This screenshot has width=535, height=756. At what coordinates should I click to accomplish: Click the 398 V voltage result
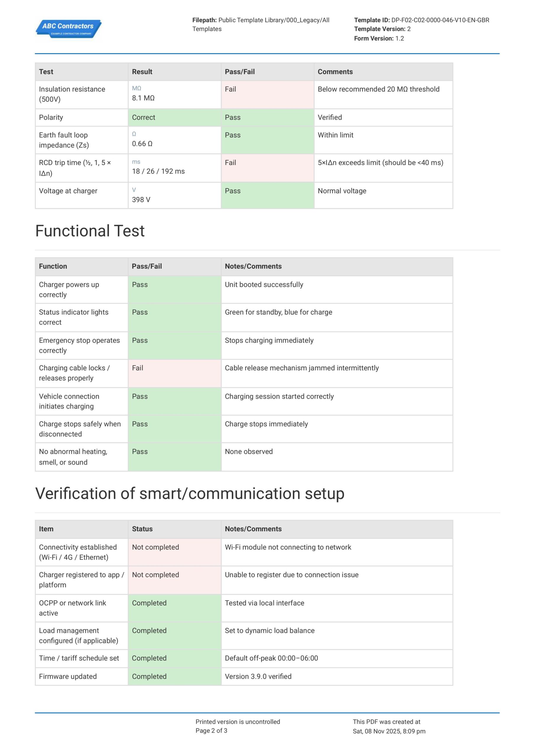[141, 200]
